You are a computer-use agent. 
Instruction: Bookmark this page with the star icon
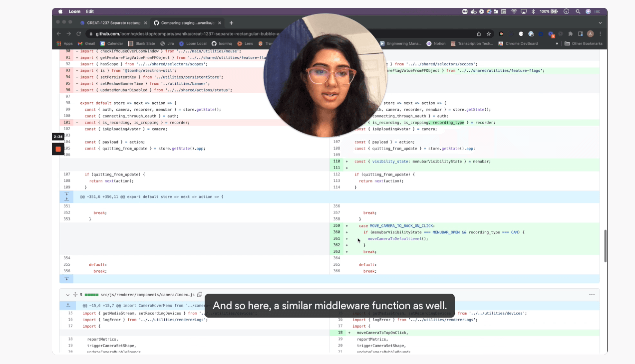pyautogui.click(x=489, y=34)
